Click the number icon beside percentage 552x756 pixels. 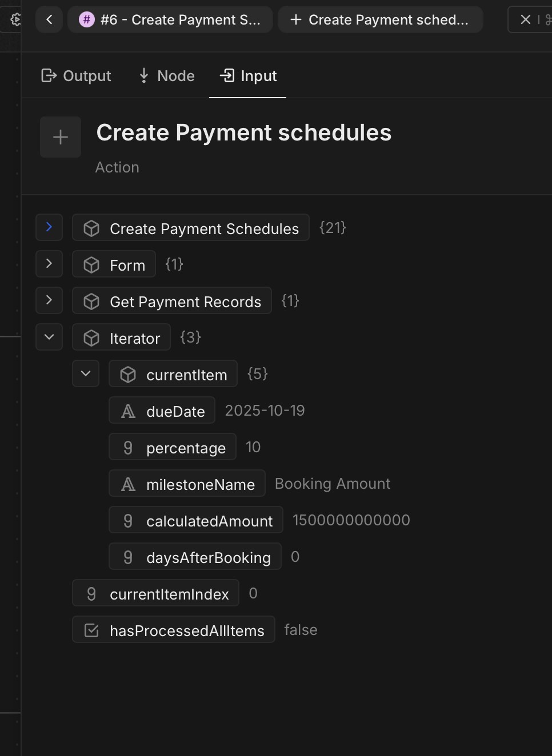pos(128,448)
